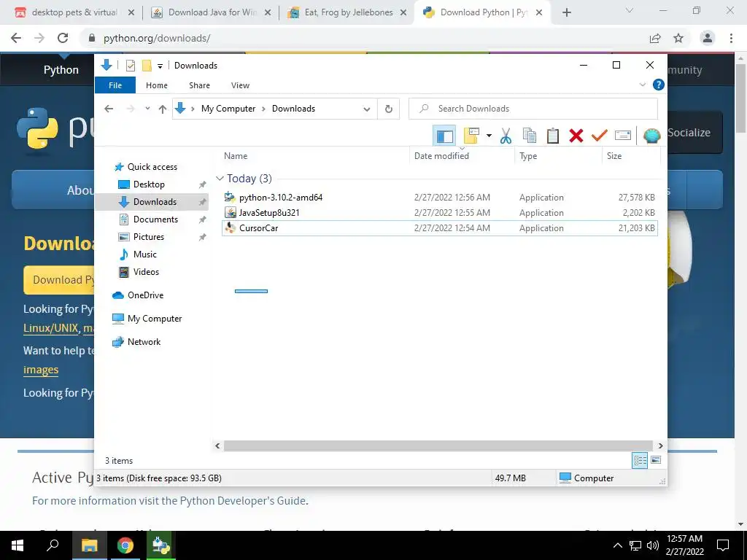Select OneDrive in the navigation pane
The image size is (747, 560).
145,295
